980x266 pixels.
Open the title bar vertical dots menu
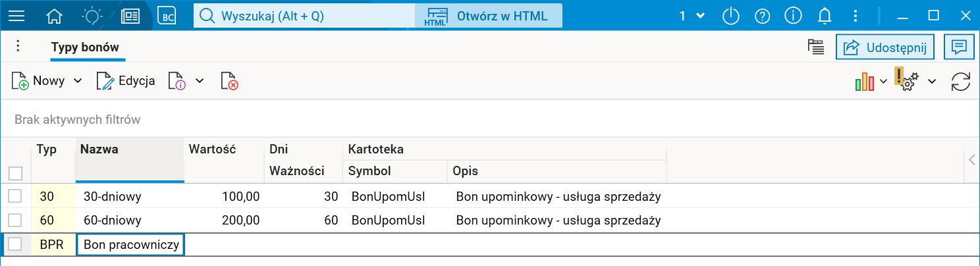pos(855,16)
